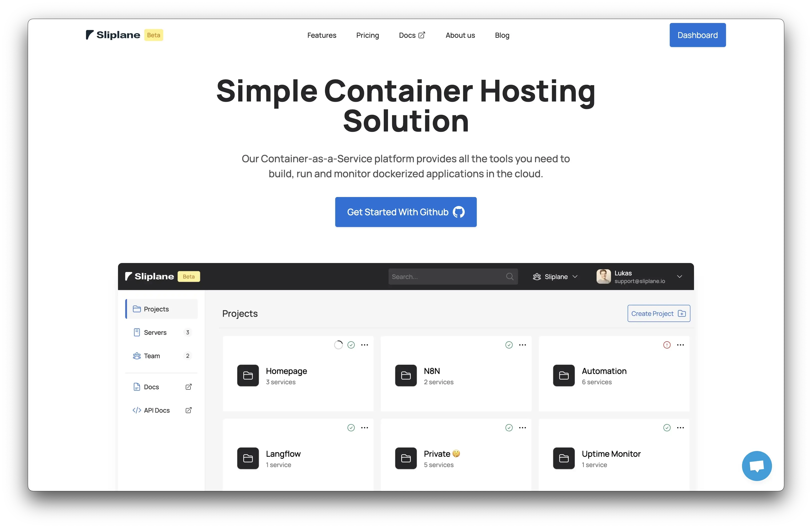The height and width of the screenshot is (528, 812).
Task: Open the Lukas account dropdown chevron
Action: click(679, 276)
